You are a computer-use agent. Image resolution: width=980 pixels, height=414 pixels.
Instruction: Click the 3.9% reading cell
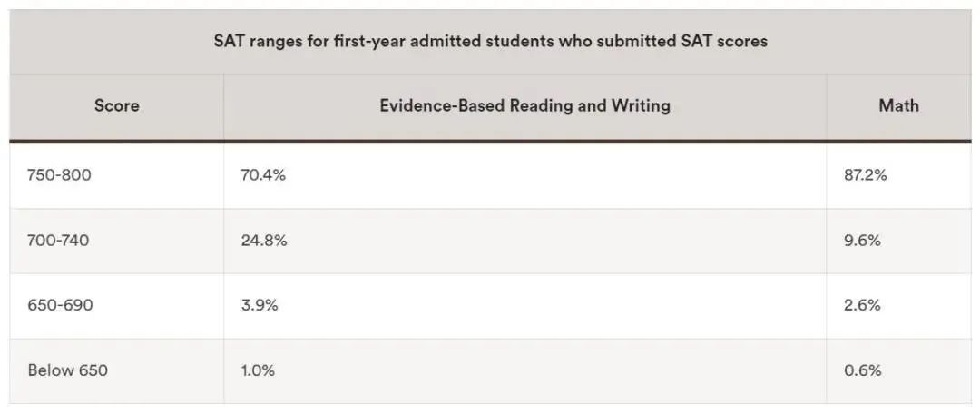click(x=259, y=305)
